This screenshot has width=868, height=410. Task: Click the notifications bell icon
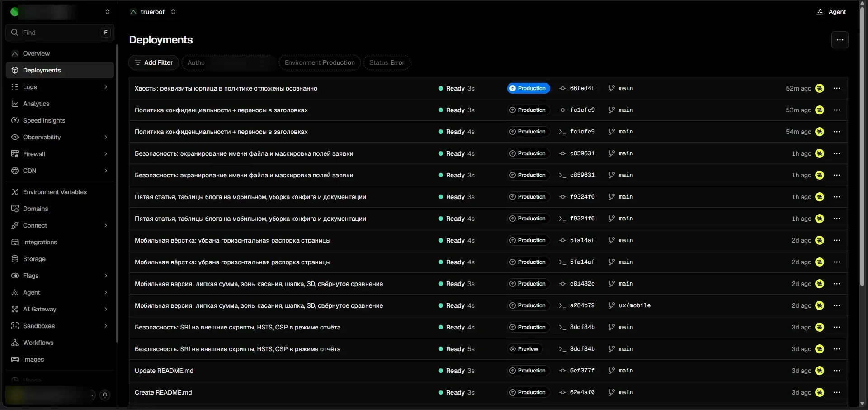(105, 395)
